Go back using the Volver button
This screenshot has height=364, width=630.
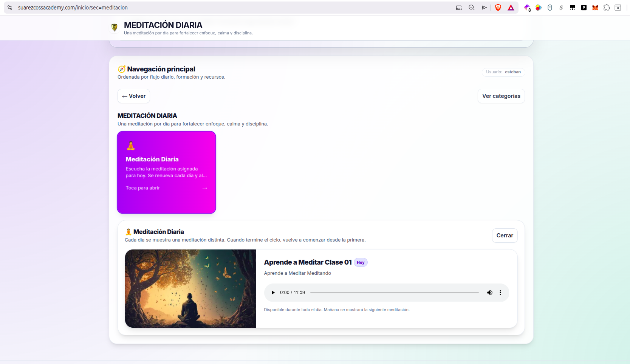pyautogui.click(x=134, y=96)
